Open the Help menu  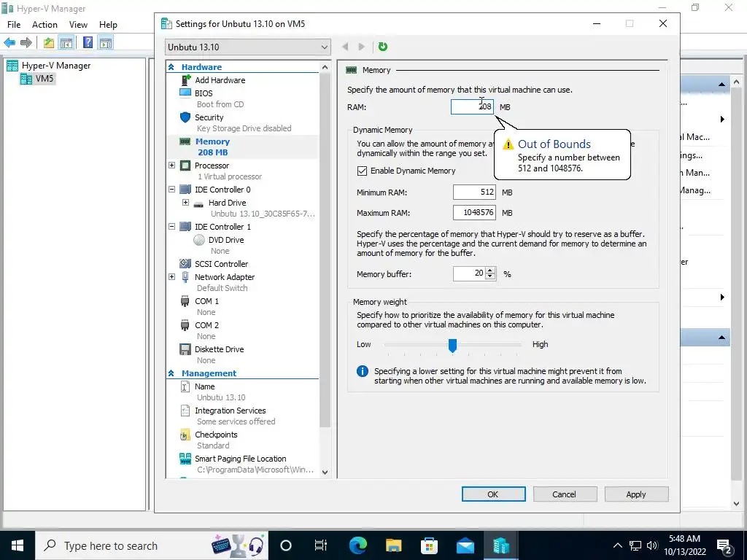tap(108, 25)
